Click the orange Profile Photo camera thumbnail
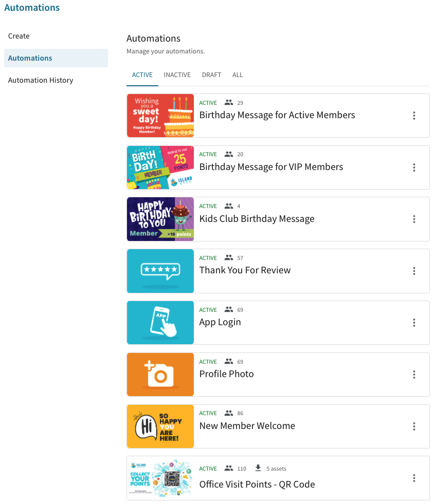The height and width of the screenshot is (504, 435). 160,375
